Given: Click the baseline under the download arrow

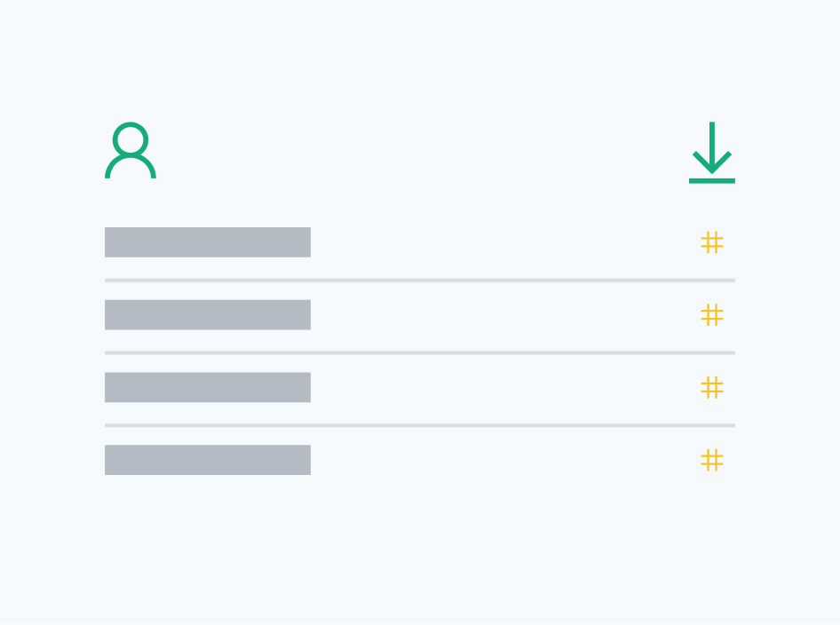Looking at the screenshot, I should click(x=712, y=181).
